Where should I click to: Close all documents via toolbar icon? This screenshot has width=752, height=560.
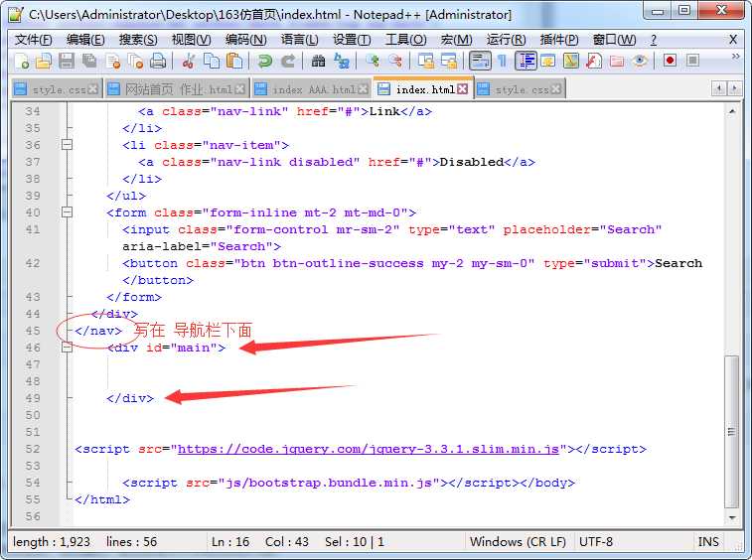tap(136, 62)
